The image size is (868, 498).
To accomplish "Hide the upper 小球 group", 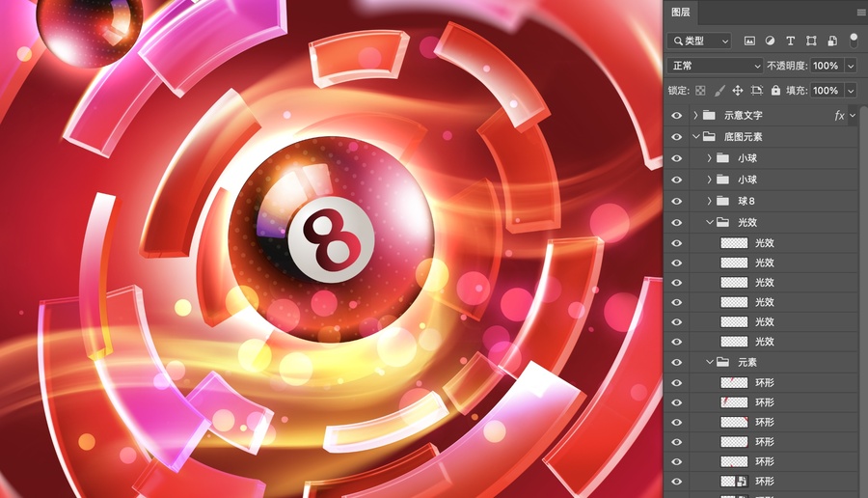I will click(676, 158).
